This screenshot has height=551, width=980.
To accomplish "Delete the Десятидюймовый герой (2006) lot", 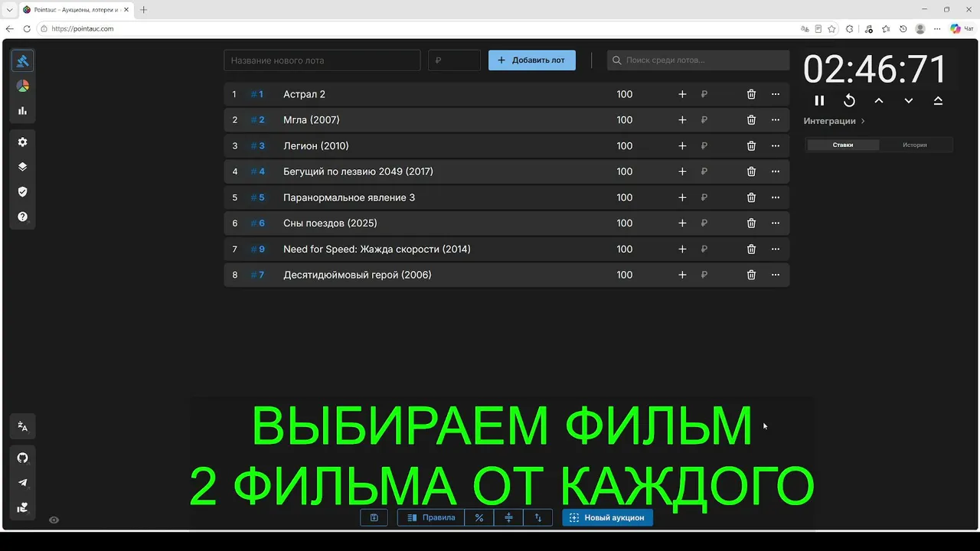I will 751,275.
